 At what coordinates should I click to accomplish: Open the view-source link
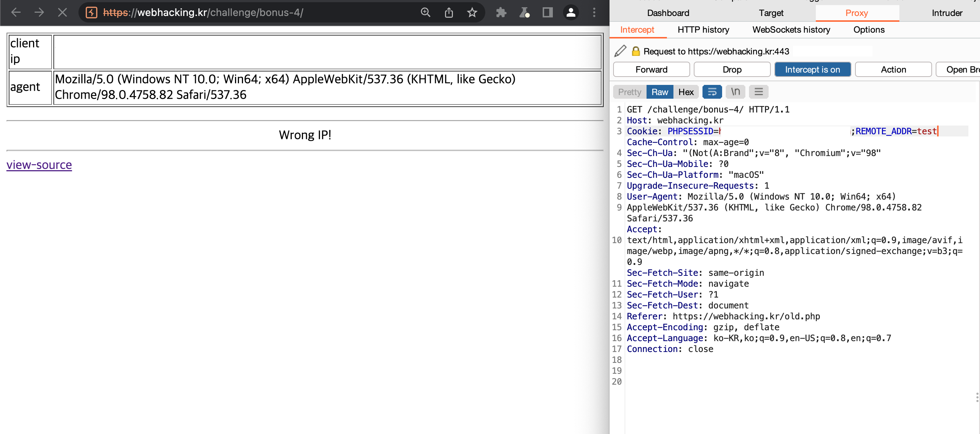point(39,165)
